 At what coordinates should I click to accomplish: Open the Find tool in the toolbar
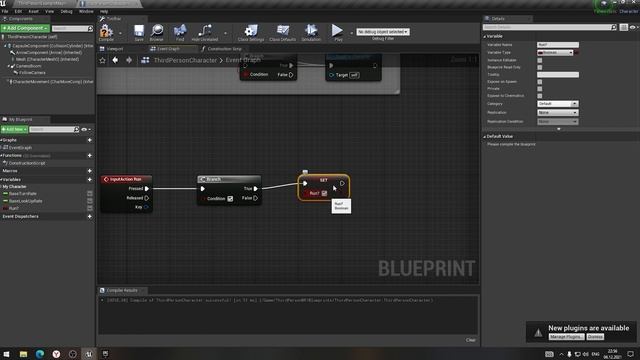tap(180, 32)
